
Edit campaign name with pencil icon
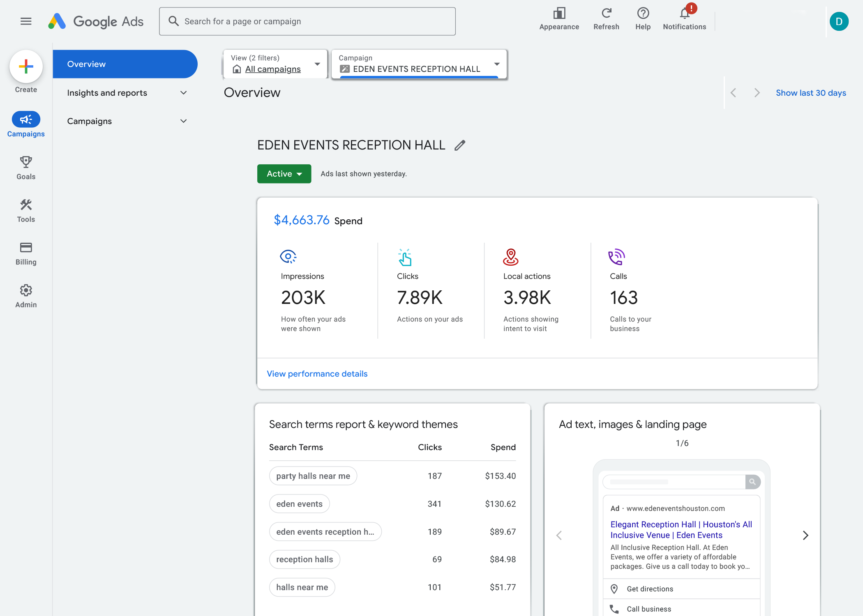[460, 145]
